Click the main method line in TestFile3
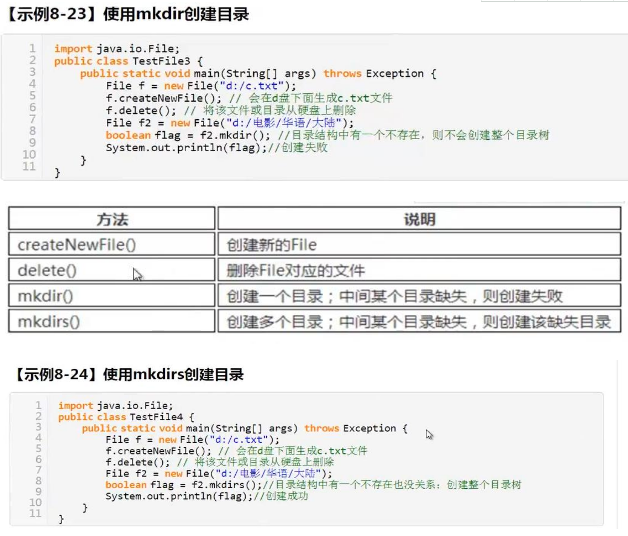The height and width of the screenshot is (536, 628). click(x=258, y=73)
